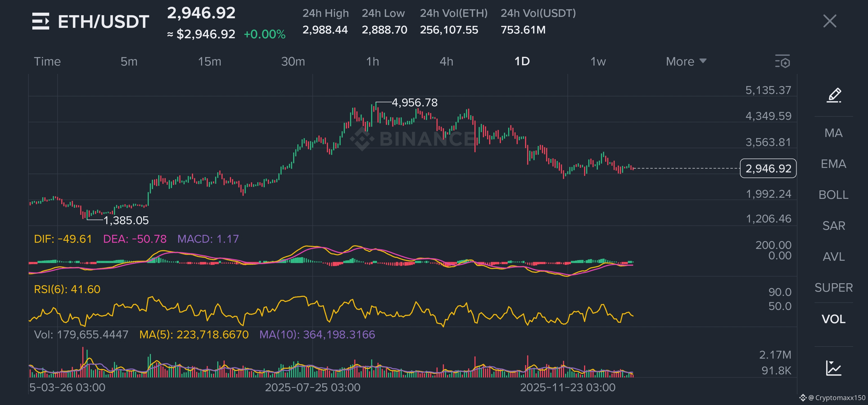Toggle the VOL sub-indicator

coord(834,319)
